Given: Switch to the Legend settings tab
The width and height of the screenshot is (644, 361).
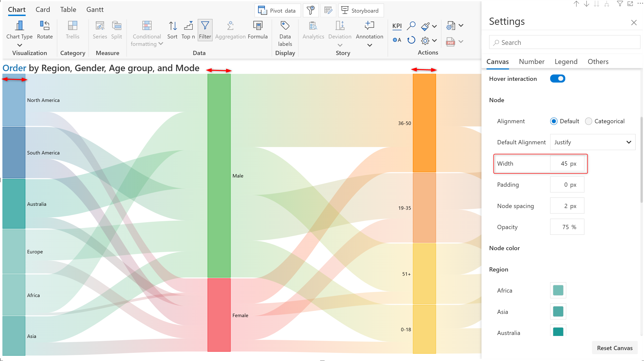Looking at the screenshot, I should 566,62.
